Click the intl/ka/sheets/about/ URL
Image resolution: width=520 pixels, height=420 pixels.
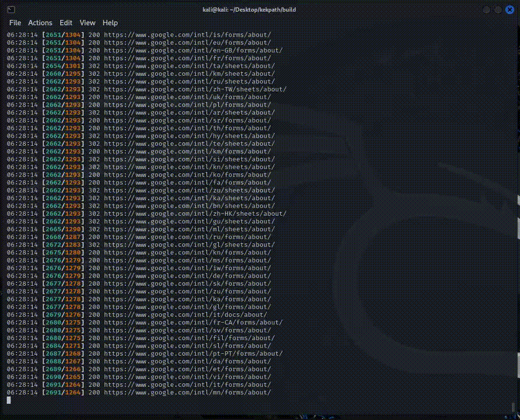pos(189,198)
